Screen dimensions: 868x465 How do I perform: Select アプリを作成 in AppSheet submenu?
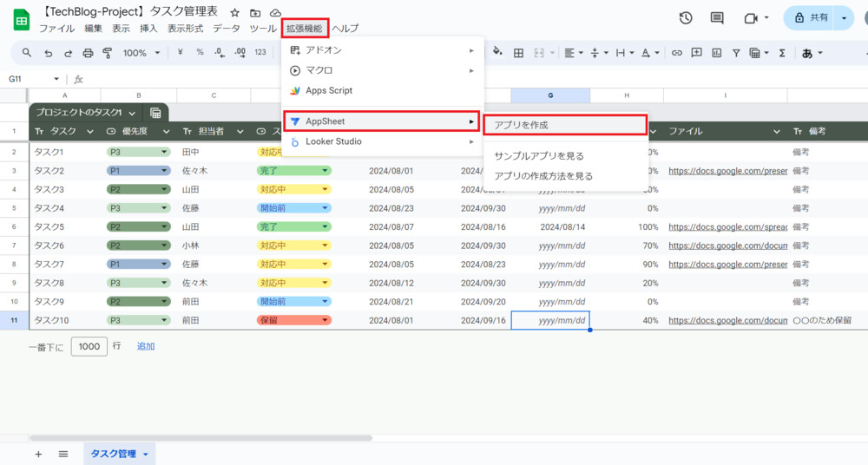click(x=564, y=125)
